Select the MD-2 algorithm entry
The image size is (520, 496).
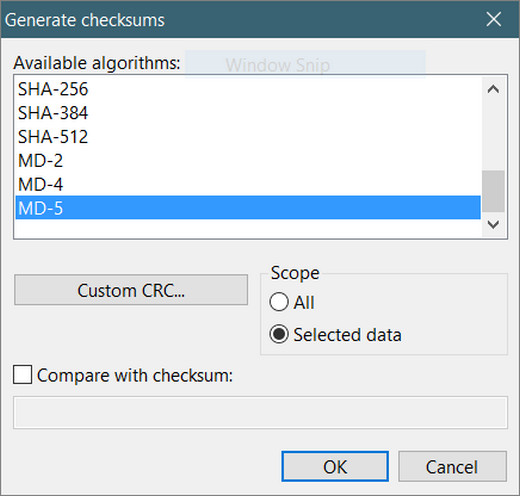click(x=248, y=161)
